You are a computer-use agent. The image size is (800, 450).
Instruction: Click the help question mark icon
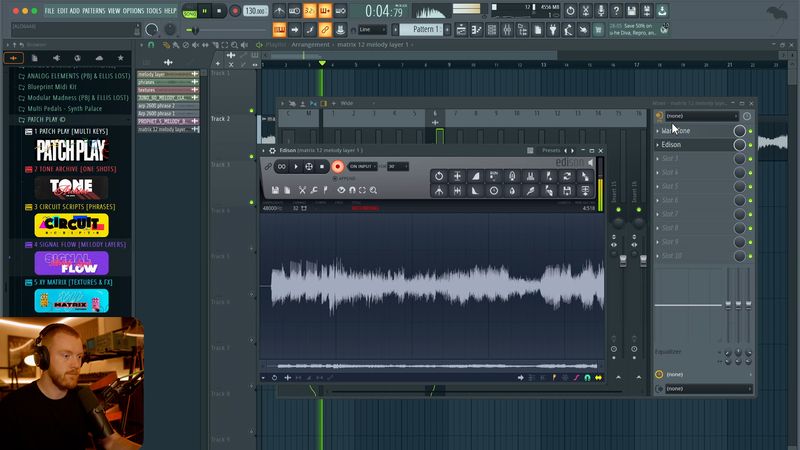pos(616,11)
